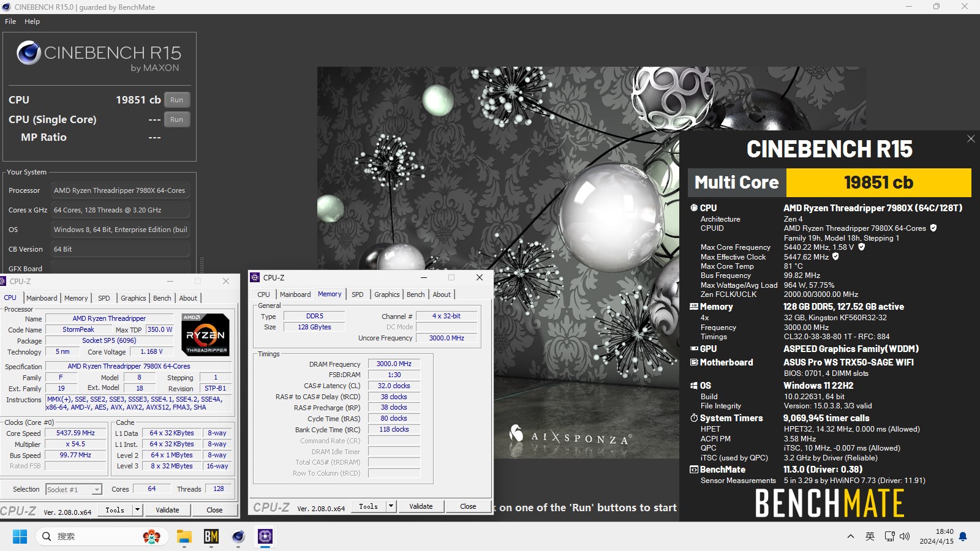This screenshot has height=551, width=980.
Task: Switch to CPU-Z from the taskbar
Action: click(265, 537)
